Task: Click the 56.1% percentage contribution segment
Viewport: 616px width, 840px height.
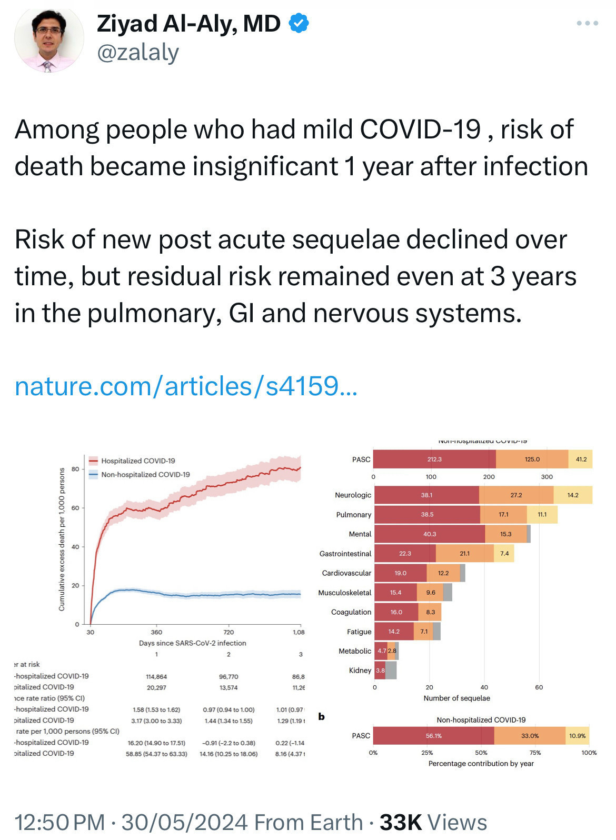Action: [x=433, y=736]
